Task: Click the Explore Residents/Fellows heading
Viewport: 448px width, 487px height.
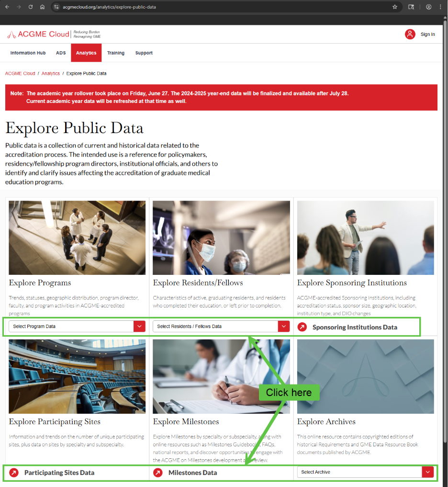Action: [x=198, y=283]
